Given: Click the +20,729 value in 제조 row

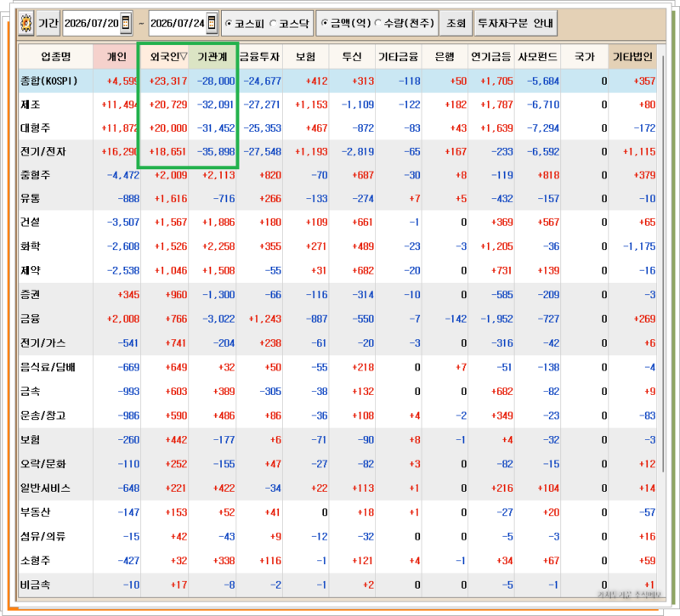Looking at the screenshot, I should 168,105.
